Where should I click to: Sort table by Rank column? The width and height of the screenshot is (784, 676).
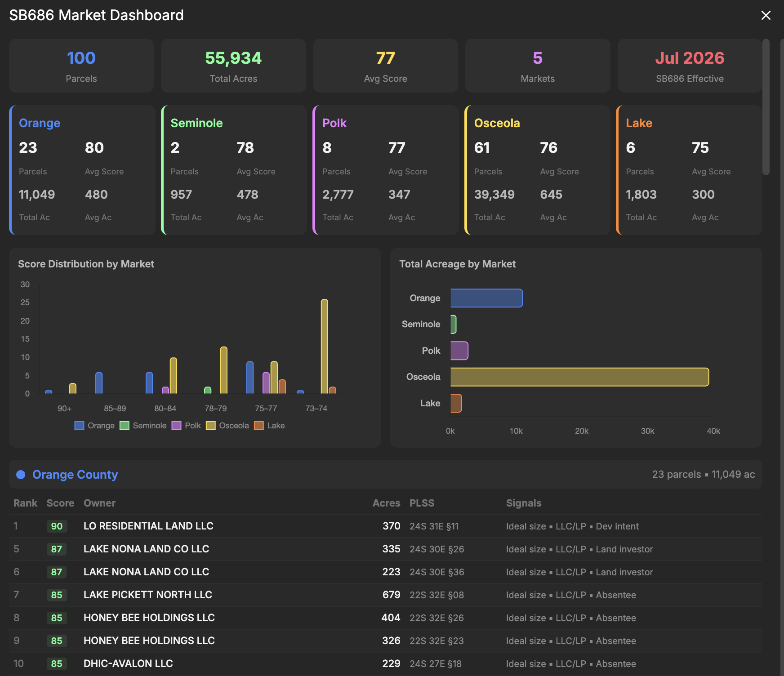(25, 503)
